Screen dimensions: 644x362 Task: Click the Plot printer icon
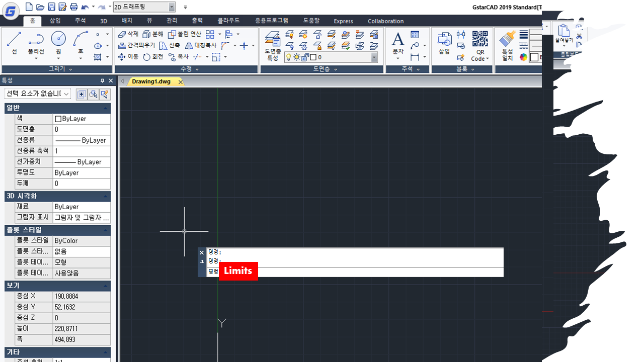(74, 7)
